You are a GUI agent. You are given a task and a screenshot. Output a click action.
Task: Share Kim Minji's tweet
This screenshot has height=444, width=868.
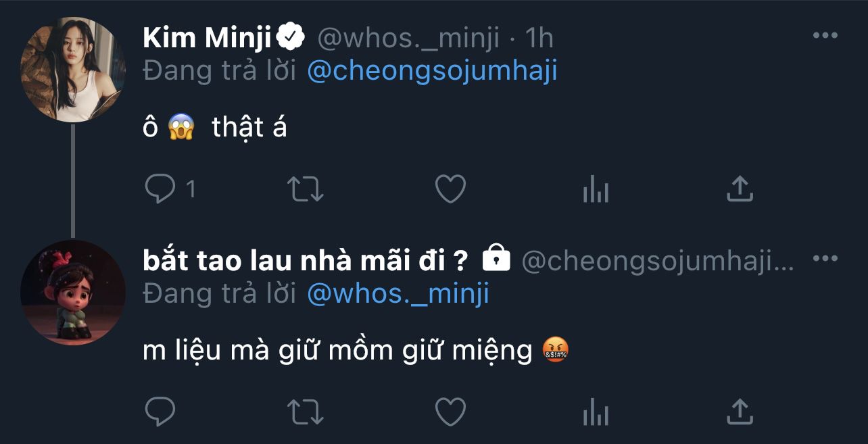tap(740, 189)
